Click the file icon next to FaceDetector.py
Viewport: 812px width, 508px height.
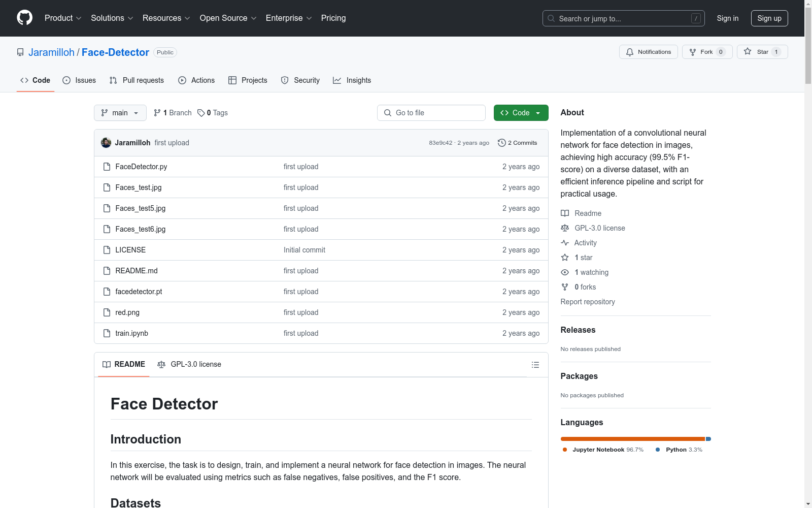point(107,167)
